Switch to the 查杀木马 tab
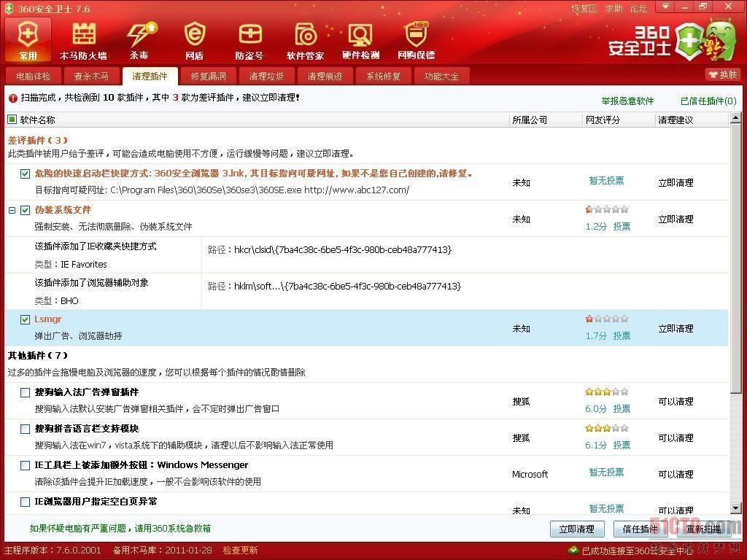Image resolution: width=747 pixels, height=560 pixels. [x=91, y=76]
